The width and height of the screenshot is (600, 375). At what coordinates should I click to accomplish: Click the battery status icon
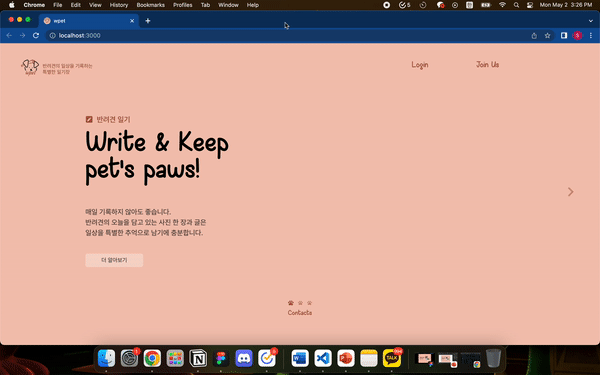click(486, 5)
